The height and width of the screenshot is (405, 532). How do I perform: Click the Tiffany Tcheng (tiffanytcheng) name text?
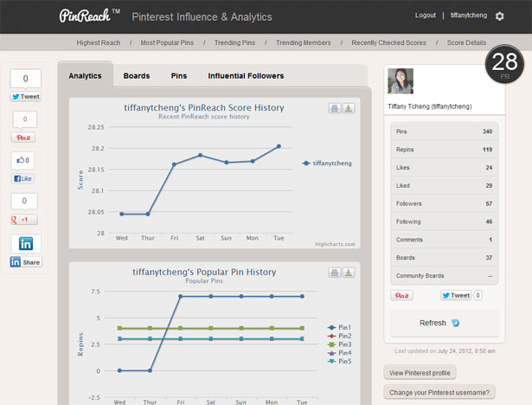coord(430,106)
